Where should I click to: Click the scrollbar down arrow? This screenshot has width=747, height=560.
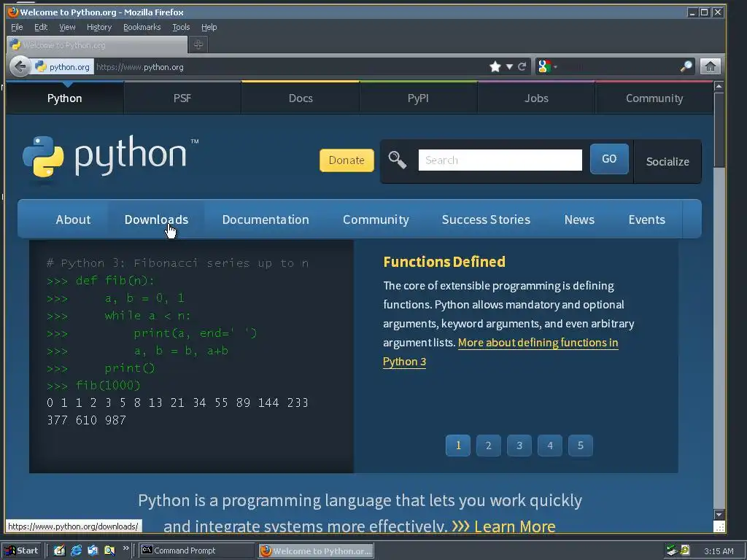pos(719,514)
